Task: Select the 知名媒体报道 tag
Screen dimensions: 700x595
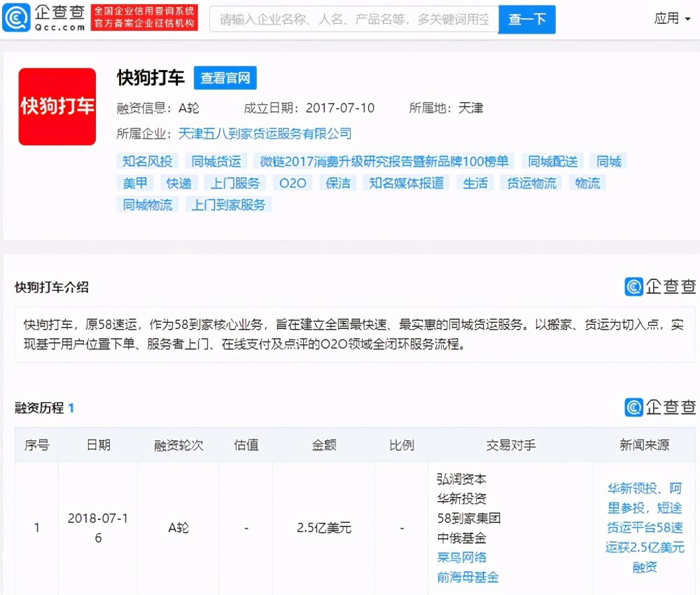Action: (x=406, y=183)
